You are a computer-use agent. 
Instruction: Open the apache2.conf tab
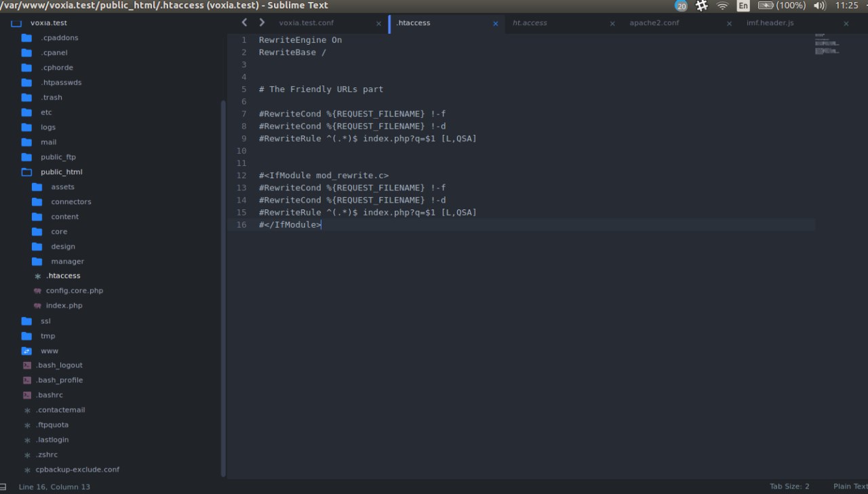(654, 23)
